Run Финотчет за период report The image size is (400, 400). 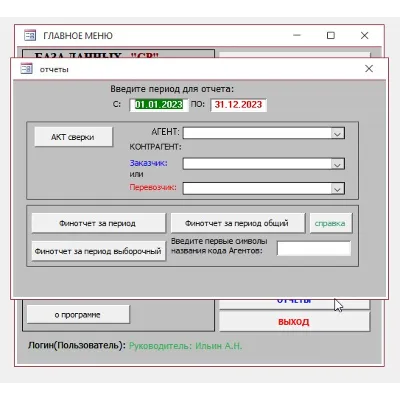(98, 223)
